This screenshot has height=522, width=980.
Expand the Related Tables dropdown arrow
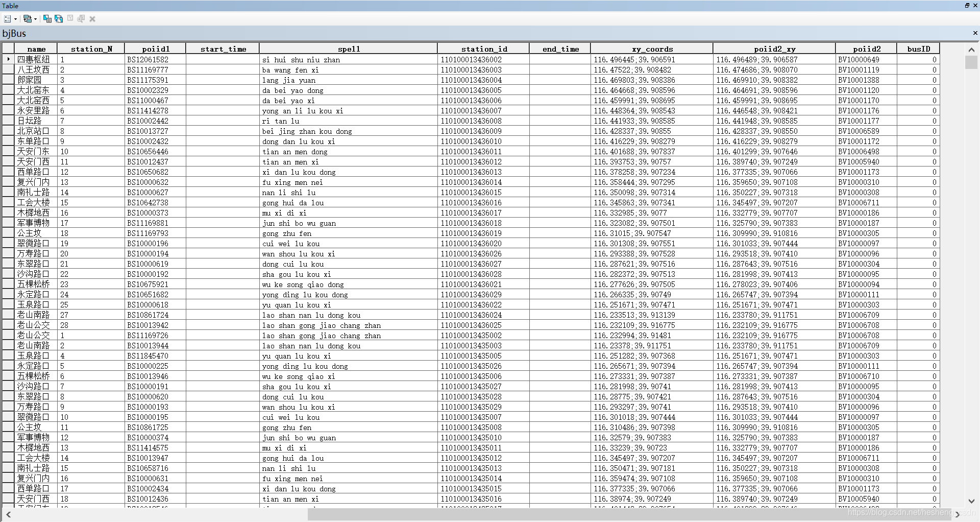point(35,19)
